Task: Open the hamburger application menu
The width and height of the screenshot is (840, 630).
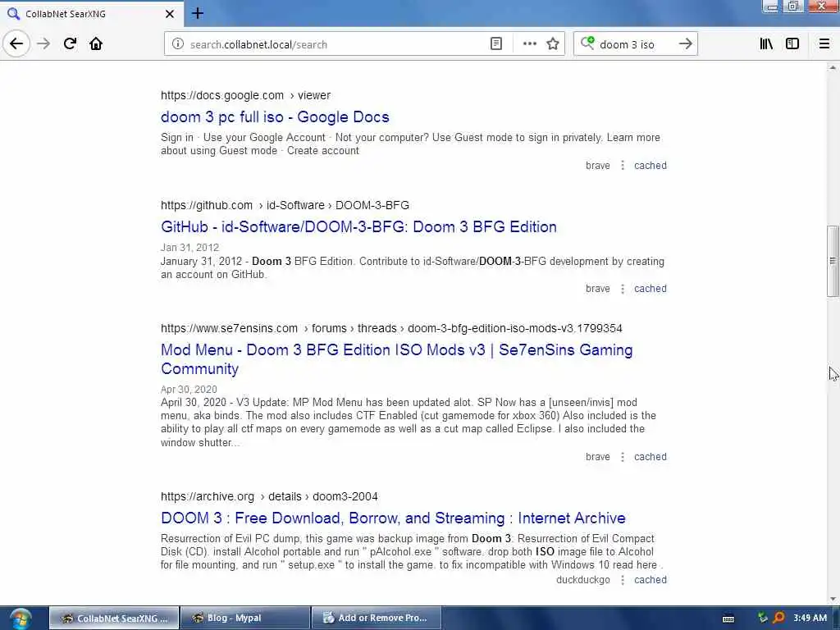Action: coord(824,44)
